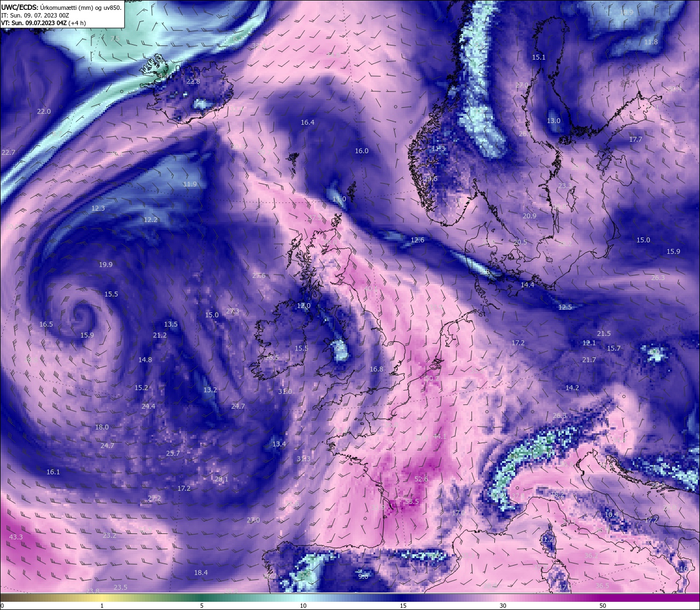The width and height of the screenshot is (700, 610).
Task: Click the 24.4 value in the Atlantic
Action: 148,406
